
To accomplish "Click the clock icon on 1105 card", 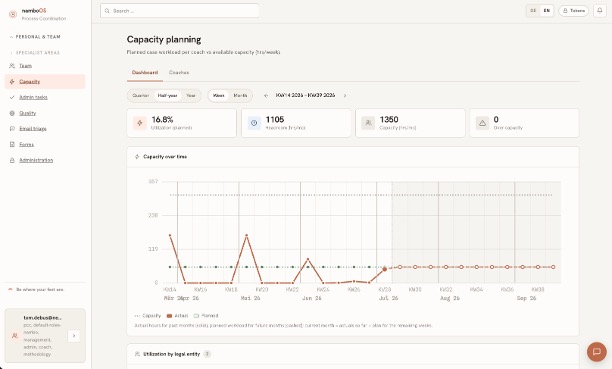I will [x=254, y=123].
